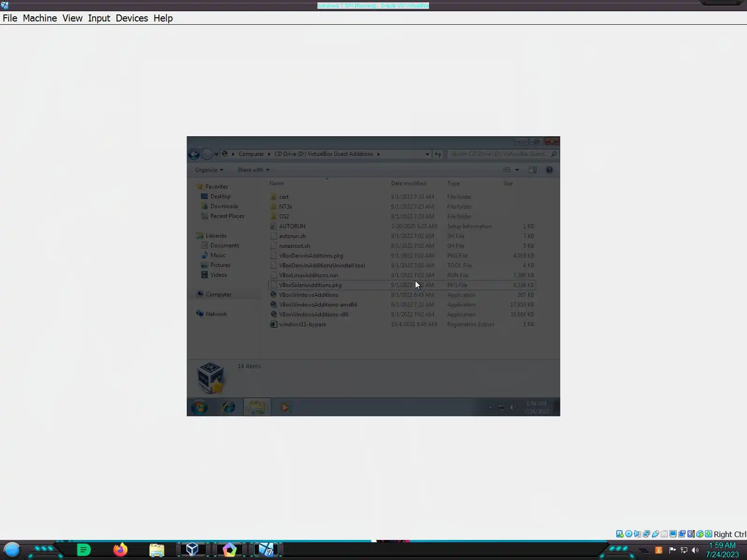Click the Windows 7 guest Start orb

[199, 407]
